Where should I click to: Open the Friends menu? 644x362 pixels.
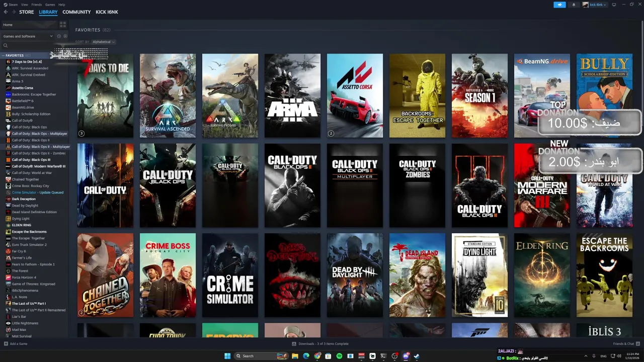coord(37,5)
